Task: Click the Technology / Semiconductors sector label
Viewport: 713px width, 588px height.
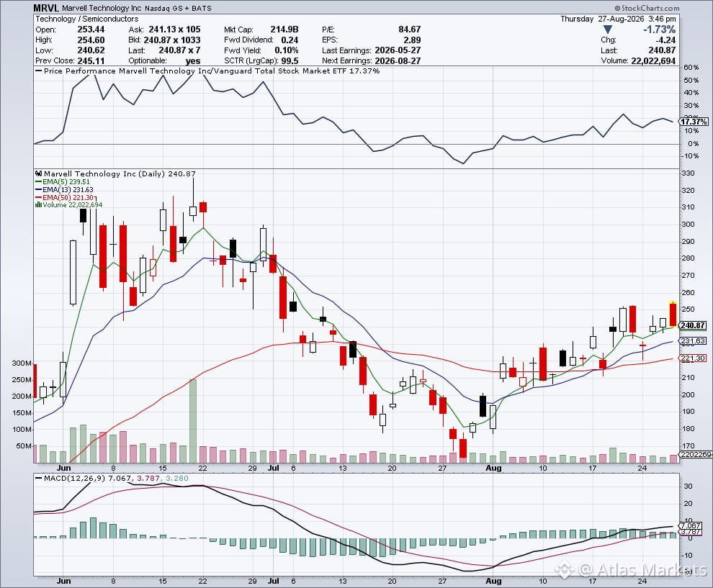Action: (87, 19)
